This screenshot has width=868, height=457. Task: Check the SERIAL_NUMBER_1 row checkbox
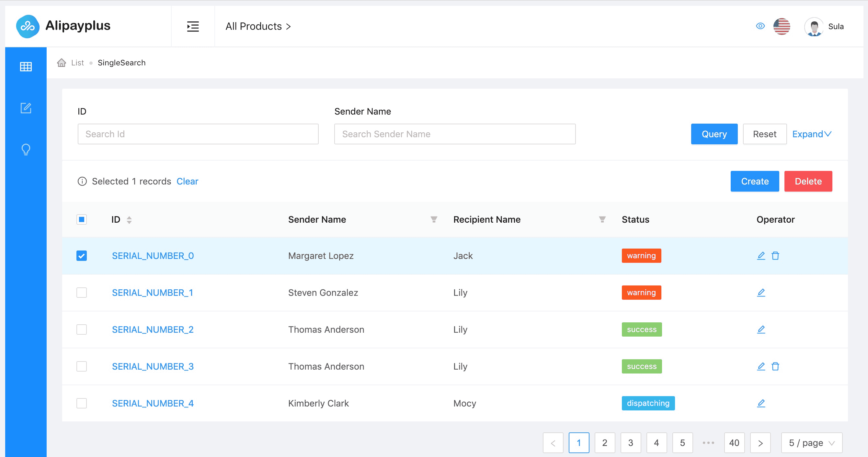pyautogui.click(x=82, y=292)
